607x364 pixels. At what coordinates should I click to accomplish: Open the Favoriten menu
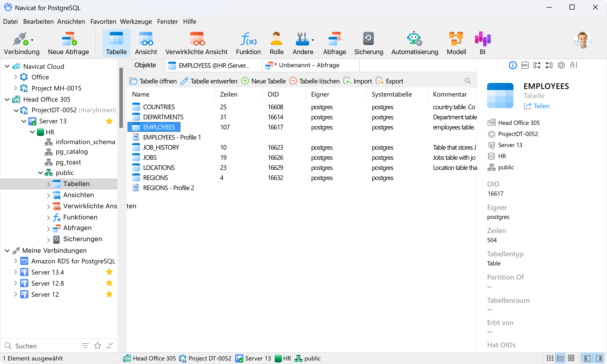point(103,21)
